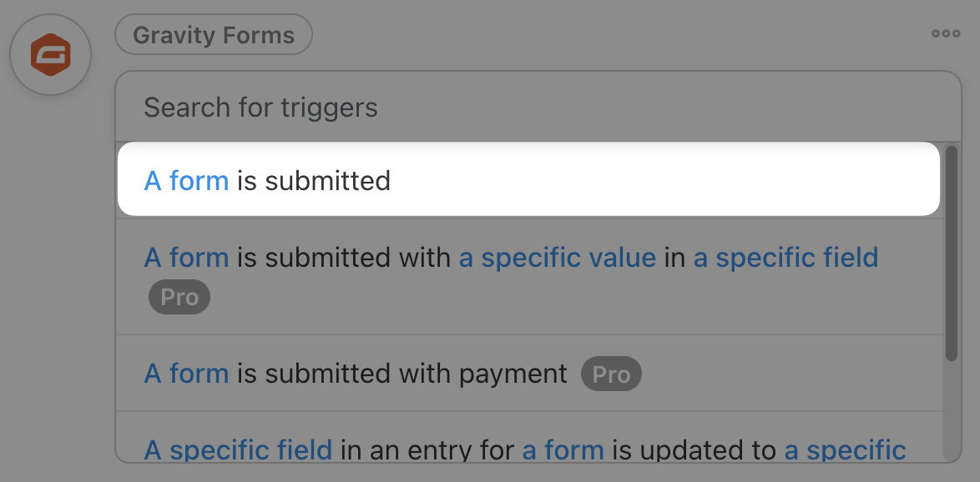Click "A form" link in the payment trigger
Viewport: 980px width, 482px height.
point(186,374)
